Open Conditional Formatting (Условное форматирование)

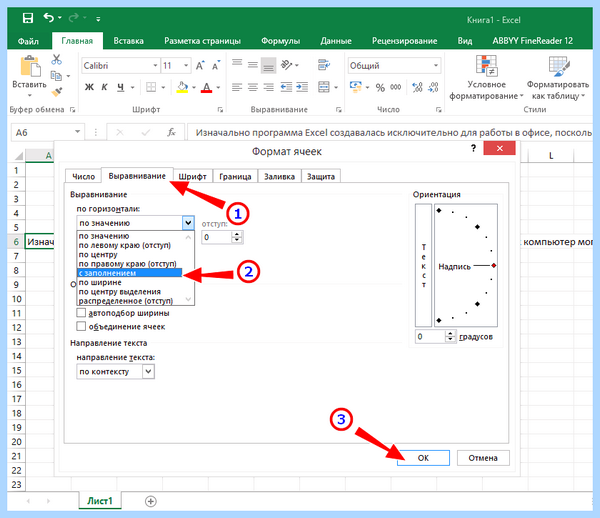pos(486,78)
